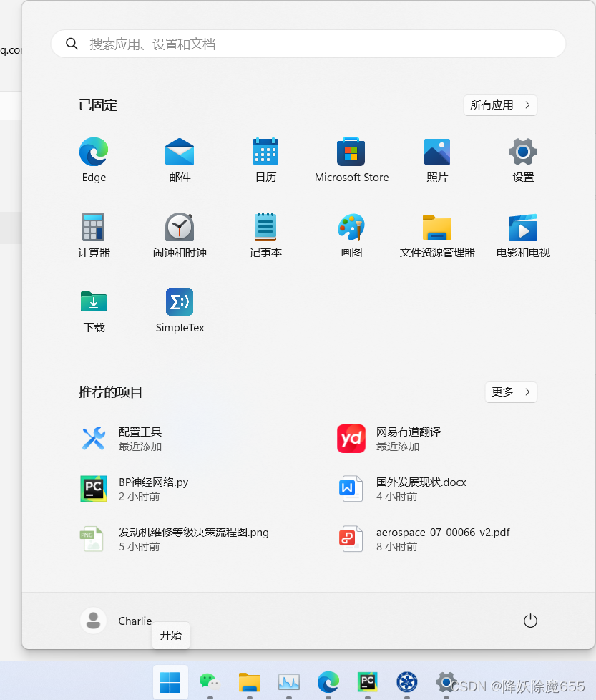Open the 照片 photos app
596x700 pixels.
coord(437,160)
